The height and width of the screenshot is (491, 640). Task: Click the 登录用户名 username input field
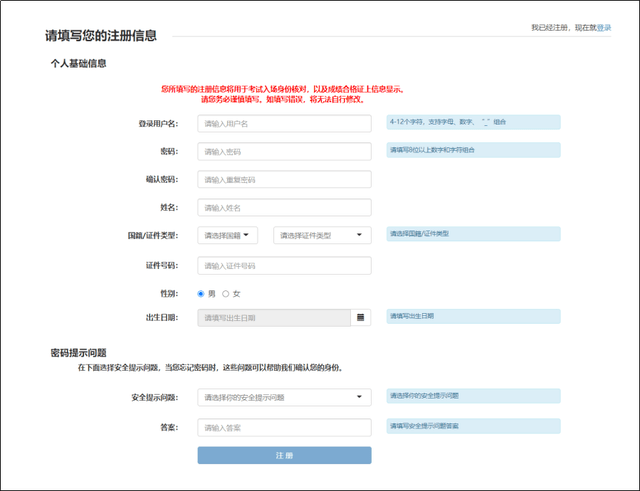(x=284, y=124)
